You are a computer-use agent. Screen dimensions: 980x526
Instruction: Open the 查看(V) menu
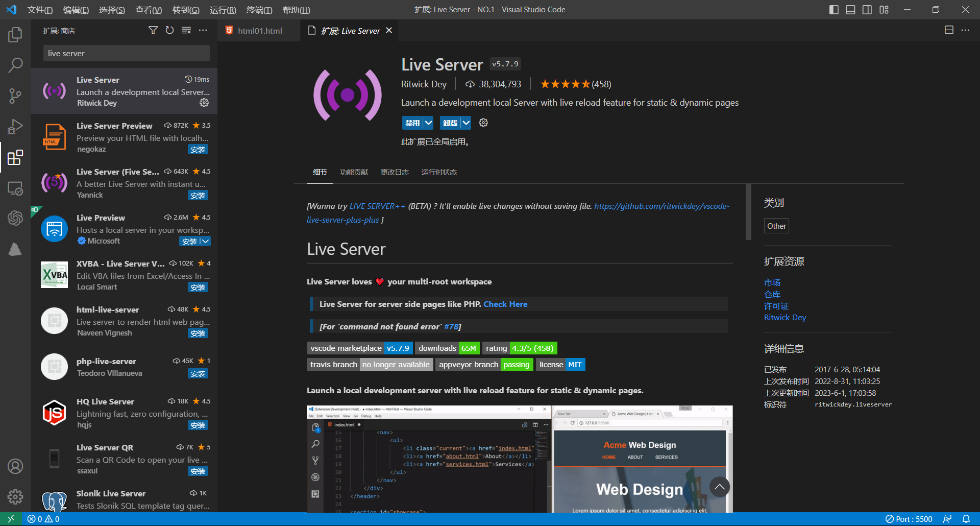149,10
